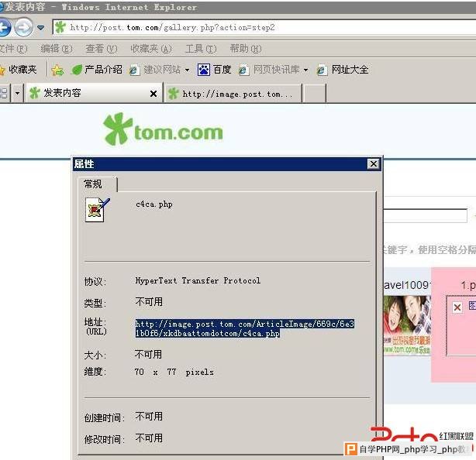Click the 自学PHP网 taskbar item
Screen dimensions: 476x460
tap(409, 449)
